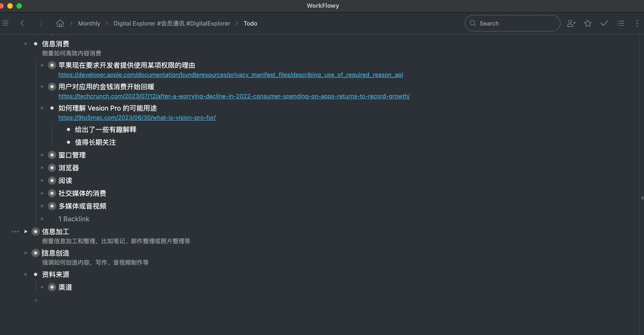The height and width of the screenshot is (335, 644).
Task: Zoom into 阅读 bullet
Action: [x=52, y=180]
